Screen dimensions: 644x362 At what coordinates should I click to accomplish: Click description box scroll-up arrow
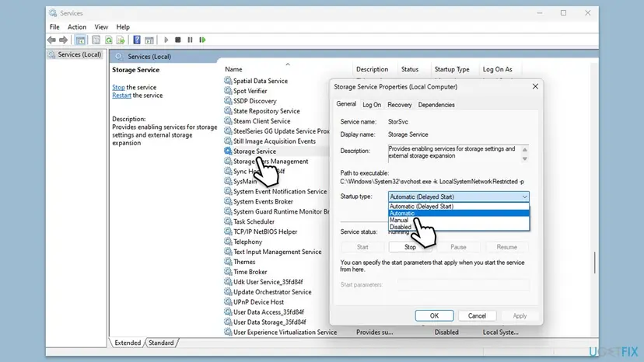pos(524,149)
